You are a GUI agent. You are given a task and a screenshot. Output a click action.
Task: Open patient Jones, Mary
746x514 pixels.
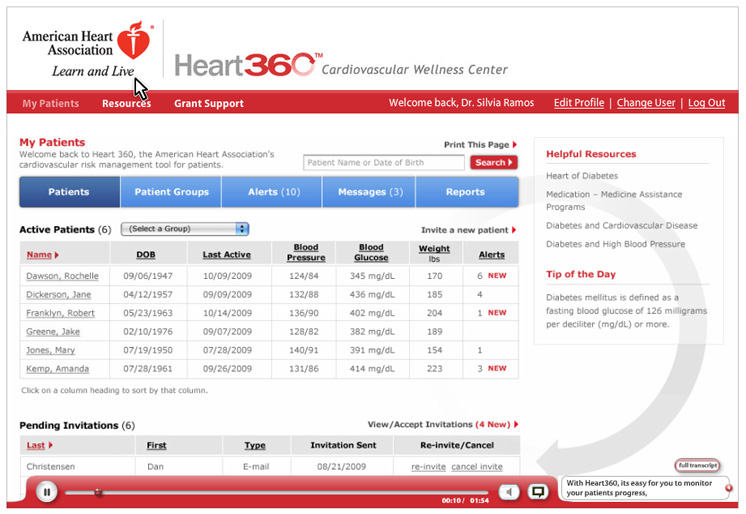pyautogui.click(x=50, y=350)
